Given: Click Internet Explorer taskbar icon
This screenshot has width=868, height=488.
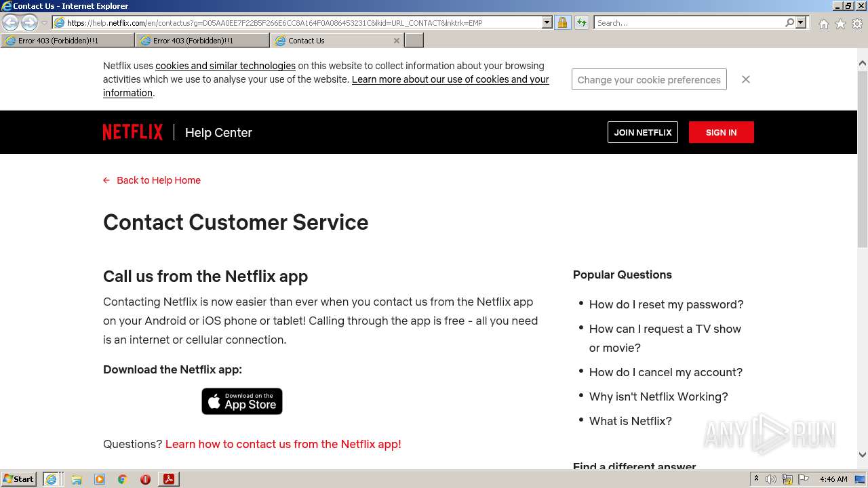Looking at the screenshot, I should point(52,479).
